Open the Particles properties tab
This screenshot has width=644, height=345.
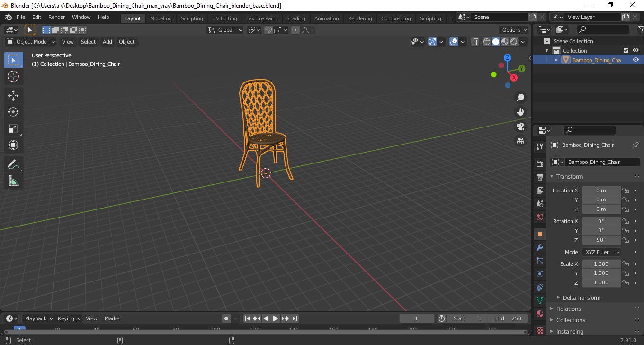[x=540, y=261]
